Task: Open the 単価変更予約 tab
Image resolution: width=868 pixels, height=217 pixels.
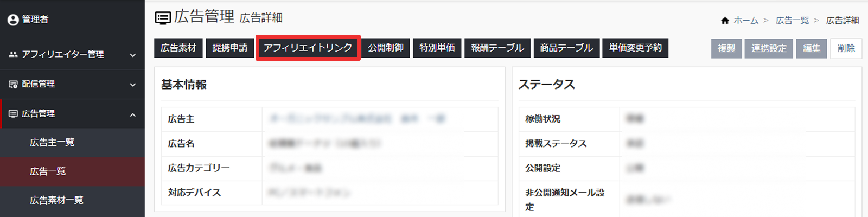Action: click(x=635, y=48)
